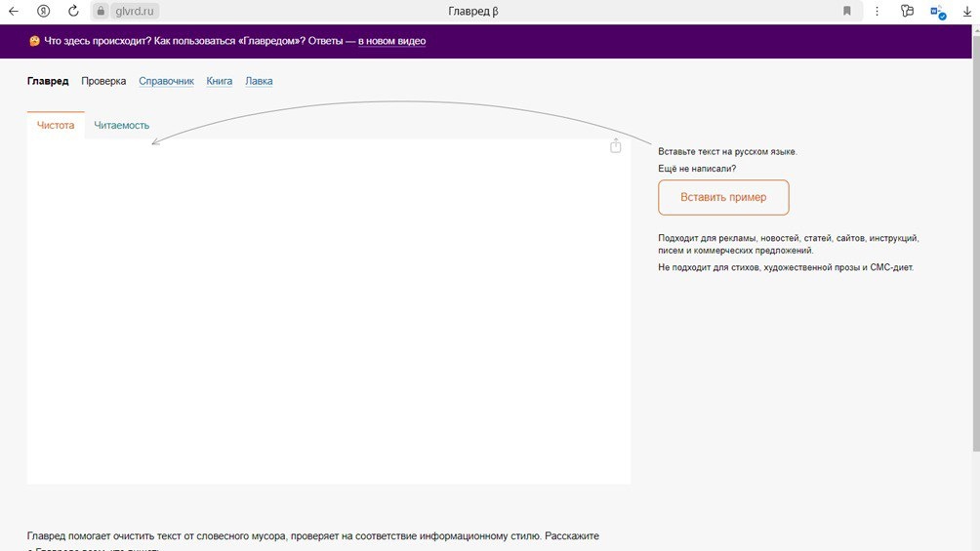Open the three-dot browser menu
The width and height of the screenshot is (980, 551).
(877, 12)
